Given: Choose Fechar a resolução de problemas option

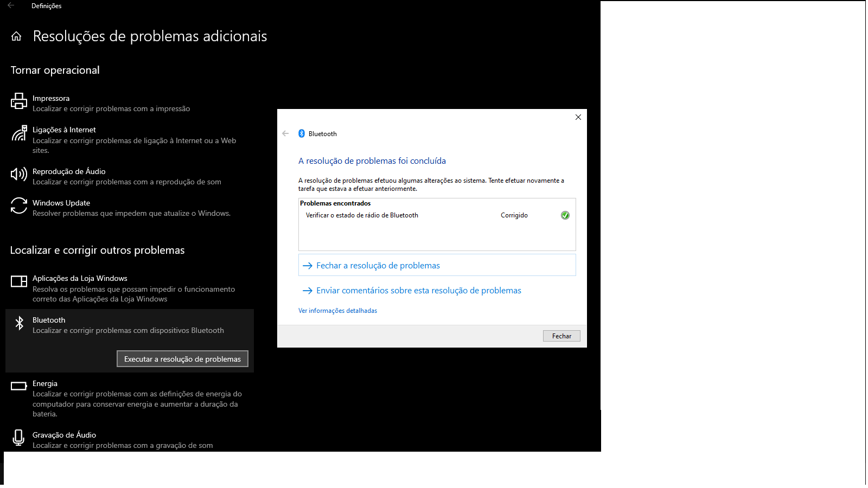Looking at the screenshot, I should pyautogui.click(x=378, y=266).
